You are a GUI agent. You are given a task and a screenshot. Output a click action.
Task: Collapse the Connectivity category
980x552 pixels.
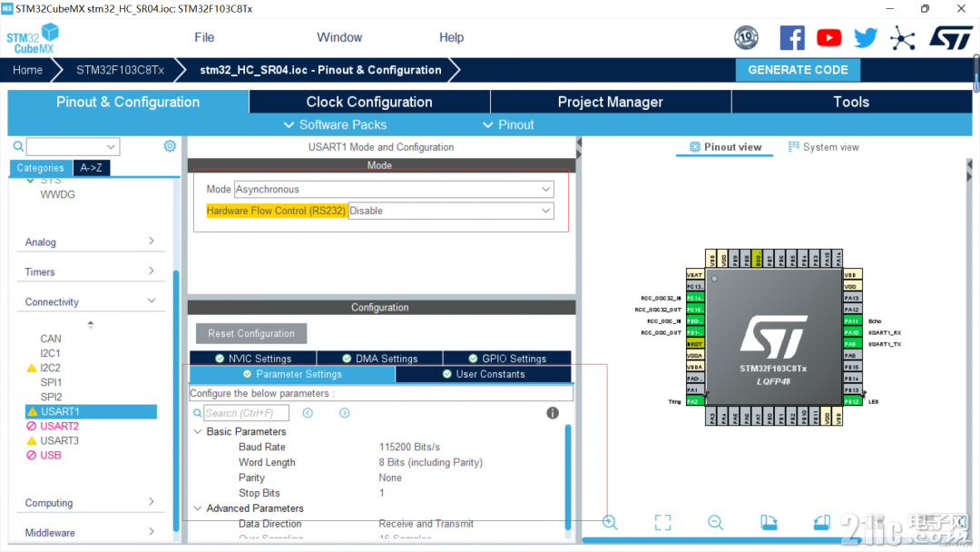point(91,302)
